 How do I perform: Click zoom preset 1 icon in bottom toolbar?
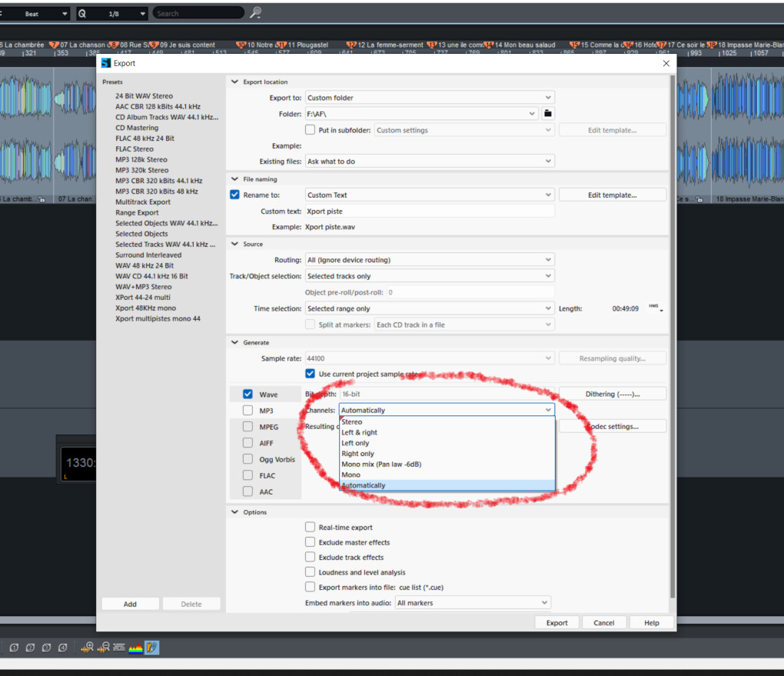point(14,648)
